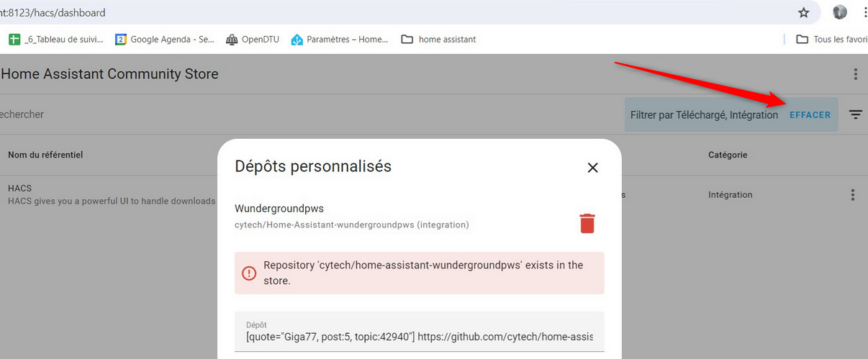The width and height of the screenshot is (868, 359).
Task: Sort by Catégorie column header
Action: click(x=728, y=155)
